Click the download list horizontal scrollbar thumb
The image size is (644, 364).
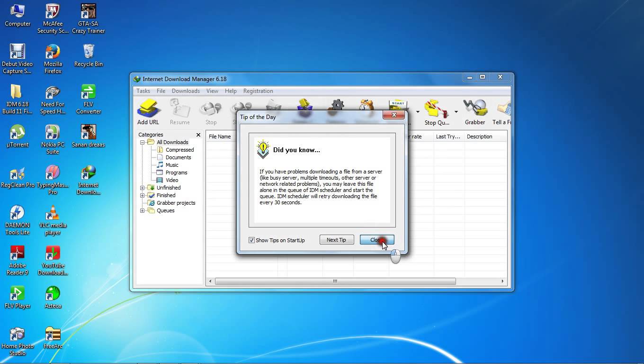pos(335,281)
